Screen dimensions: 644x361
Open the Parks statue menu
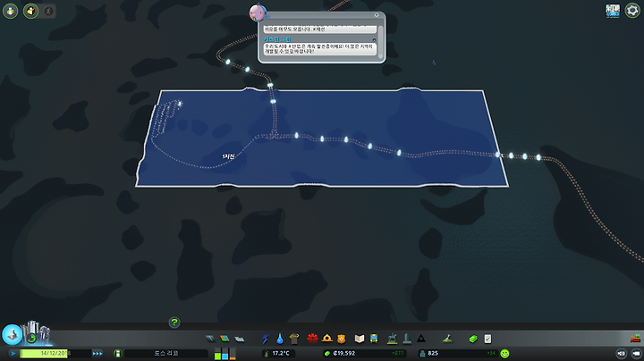393,339
